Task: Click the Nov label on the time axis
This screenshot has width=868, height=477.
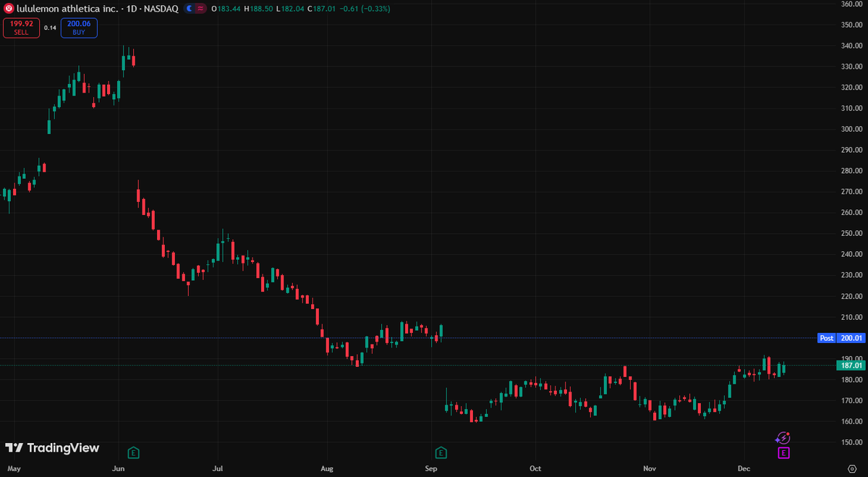Action: 650,469
